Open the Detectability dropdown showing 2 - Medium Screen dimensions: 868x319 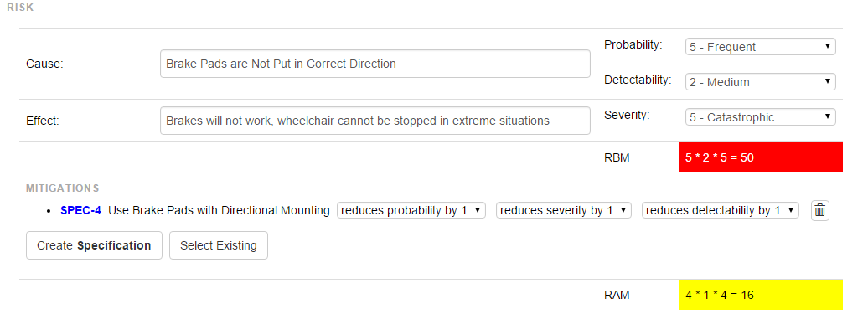point(760,82)
